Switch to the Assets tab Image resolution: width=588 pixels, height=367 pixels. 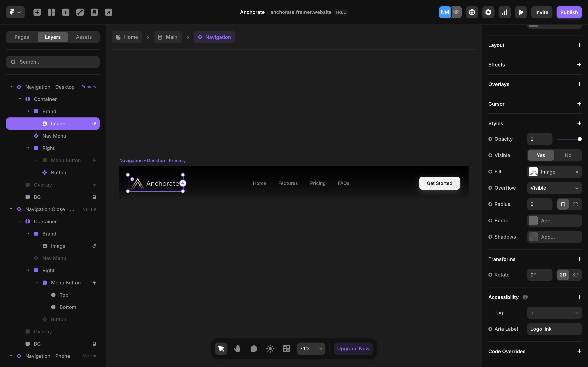(84, 37)
